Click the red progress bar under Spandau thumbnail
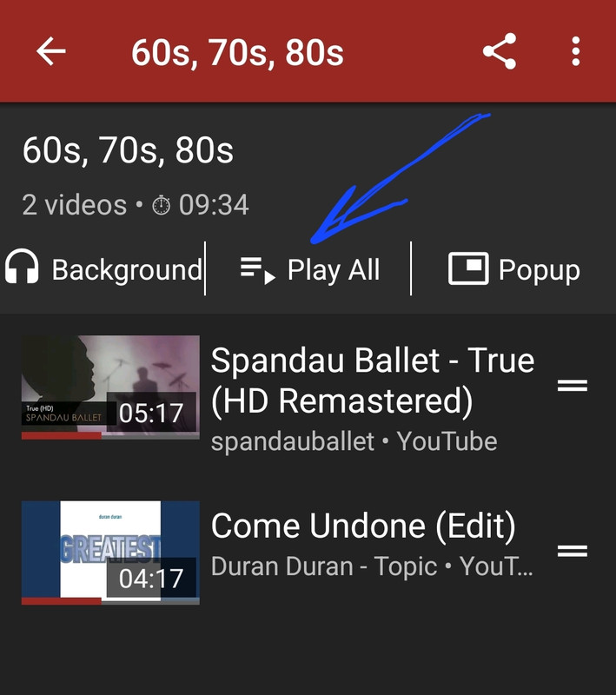This screenshot has width=616, height=695. 62,436
